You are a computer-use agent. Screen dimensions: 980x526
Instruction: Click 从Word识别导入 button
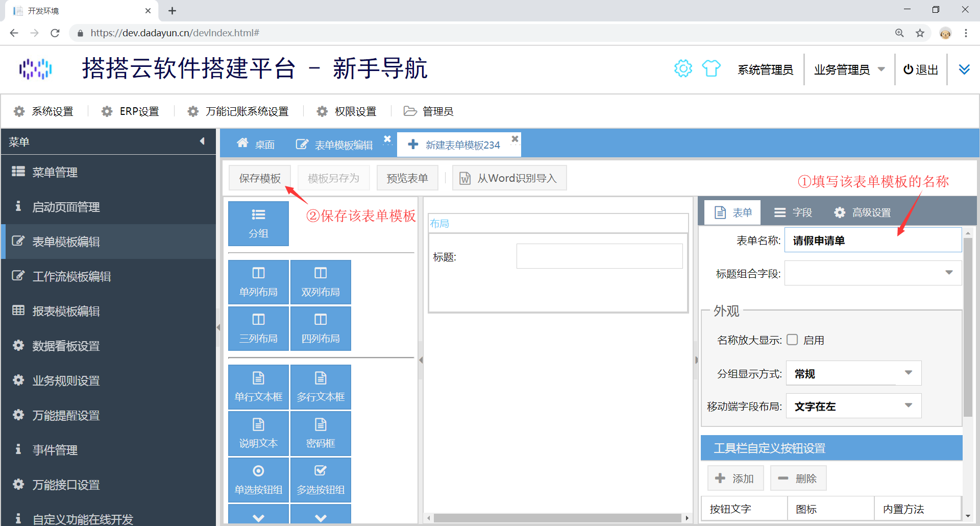coord(509,178)
